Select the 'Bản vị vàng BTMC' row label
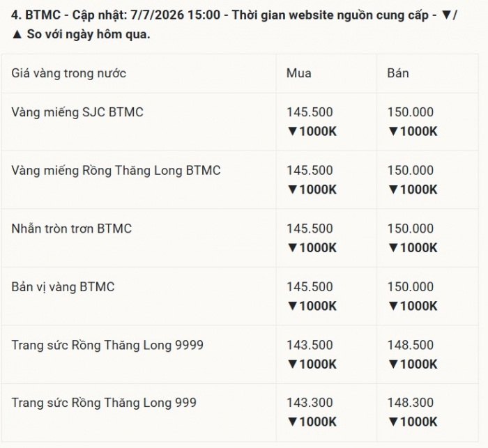 coord(63,287)
